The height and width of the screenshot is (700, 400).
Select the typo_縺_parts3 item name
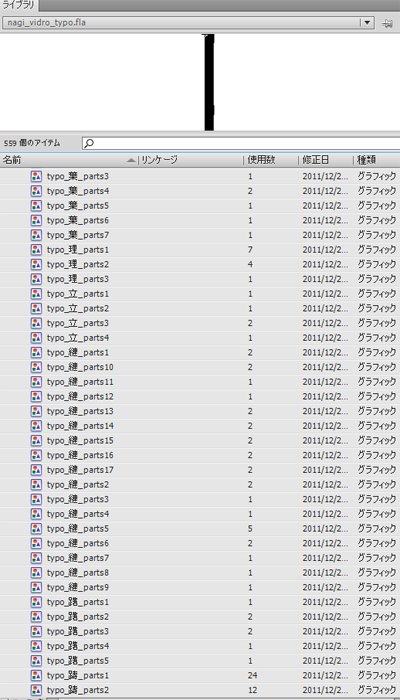tap(78, 499)
